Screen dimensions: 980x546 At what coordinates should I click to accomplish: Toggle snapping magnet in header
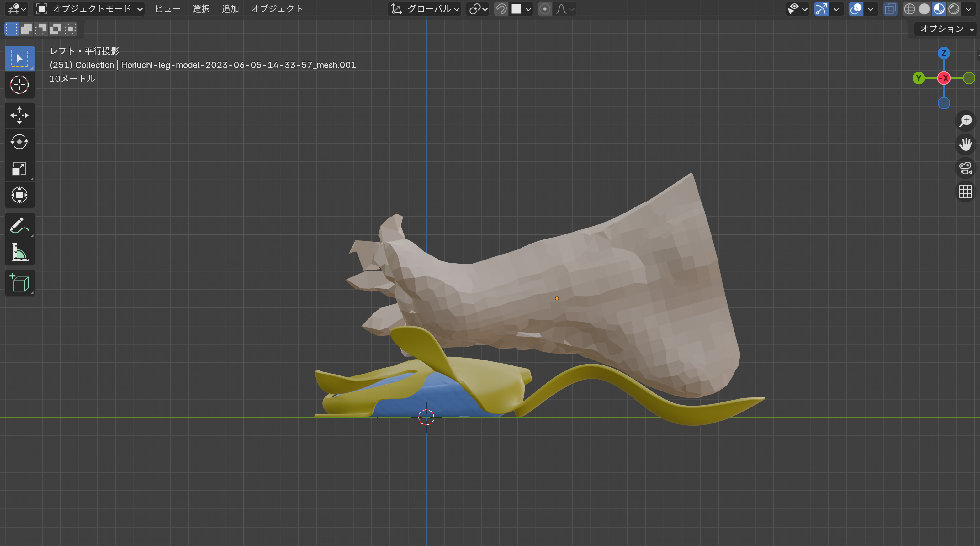[501, 9]
